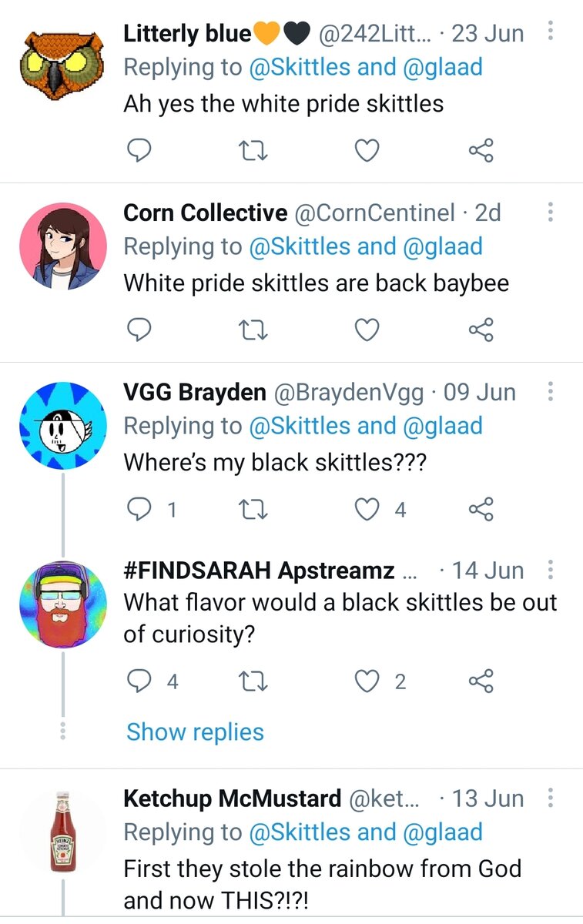Share Litterly blue's tweet
583x924 pixels.
[x=481, y=151]
